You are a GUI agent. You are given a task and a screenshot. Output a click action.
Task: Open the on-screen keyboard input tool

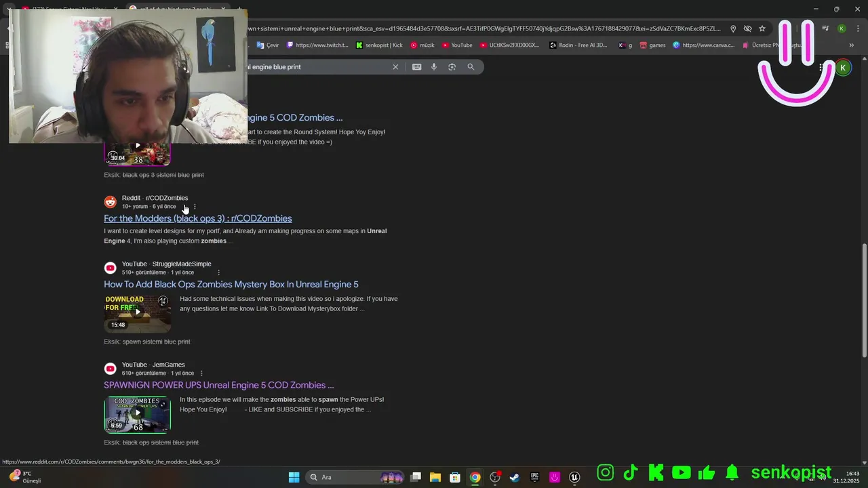click(416, 67)
